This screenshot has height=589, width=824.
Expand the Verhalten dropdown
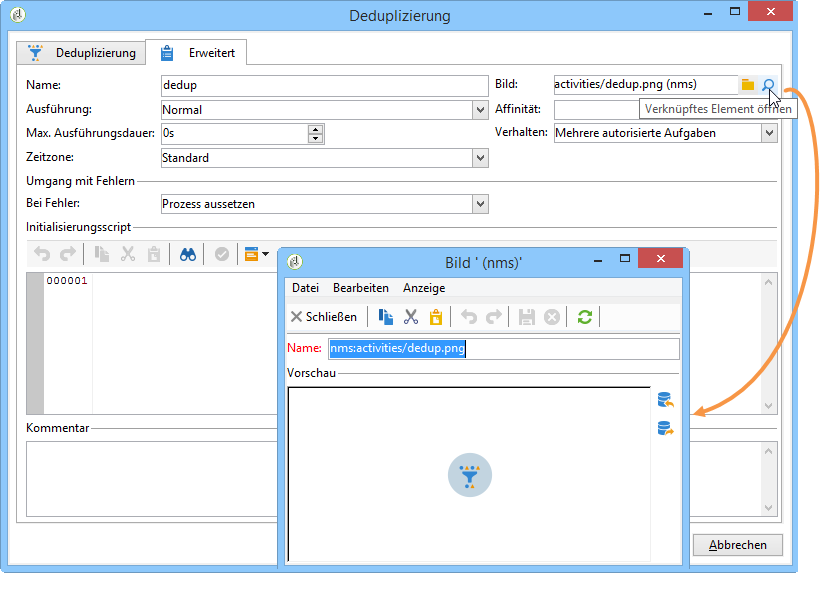768,133
